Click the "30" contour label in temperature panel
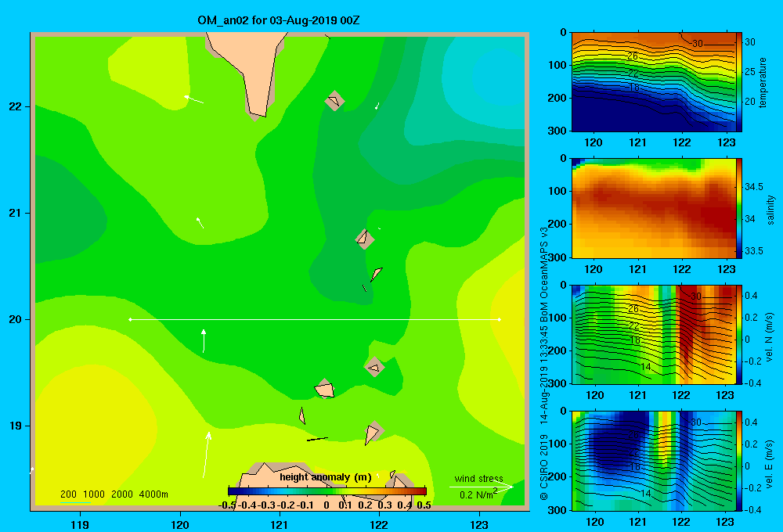The height and width of the screenshot is (532, 783). coord(698,44)
